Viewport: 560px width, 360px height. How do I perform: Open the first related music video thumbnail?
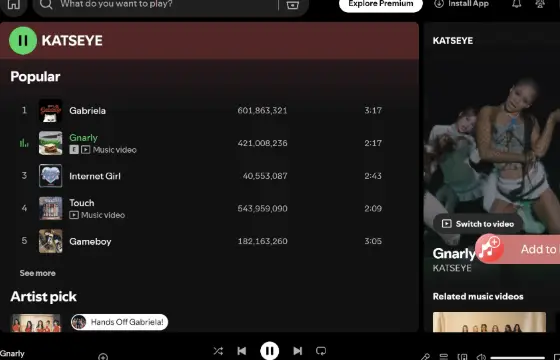tap(489, 322)
